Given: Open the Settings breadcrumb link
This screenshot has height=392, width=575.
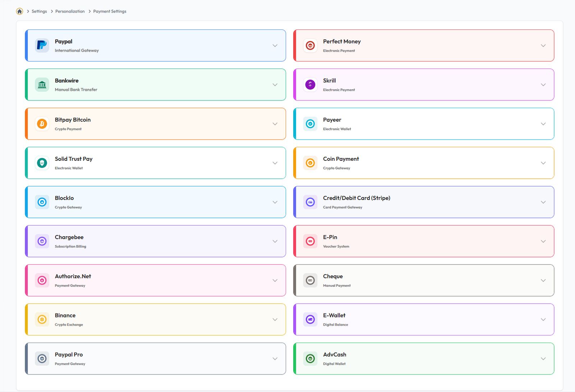Looking at the screenshot, I should click(39, 11).
